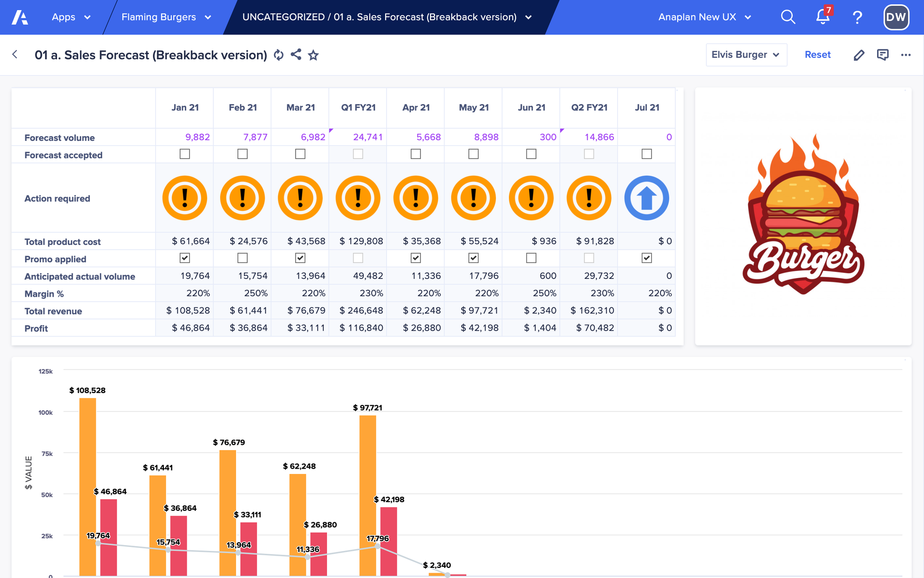Expand the Anaplan New UX dropdown
This screenshot has width=924, height=578.
pos(704,17)
